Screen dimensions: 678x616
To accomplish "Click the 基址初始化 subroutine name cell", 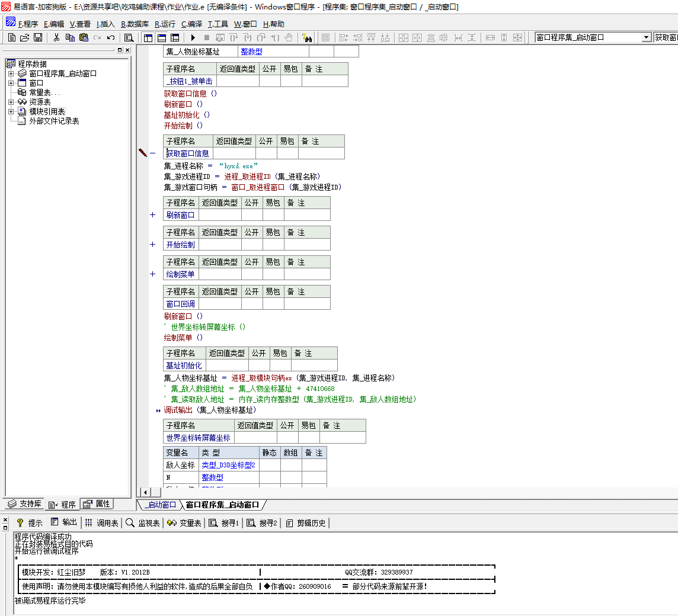I will [x=184, y=365].
